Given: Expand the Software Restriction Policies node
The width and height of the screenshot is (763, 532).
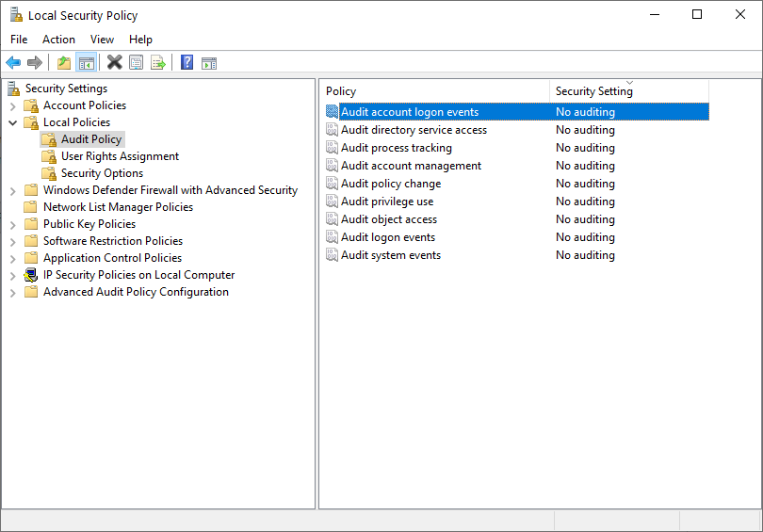Looking at the screenshot, I should click(x=13, y=242).
